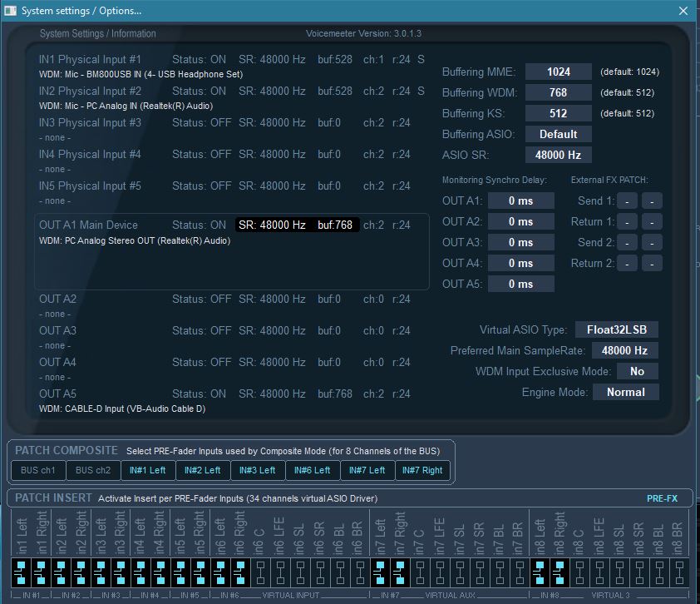Click the Voicemeeter window icon in title bar
This screenshot has height=604, width=700.
[x=10, y=10]
